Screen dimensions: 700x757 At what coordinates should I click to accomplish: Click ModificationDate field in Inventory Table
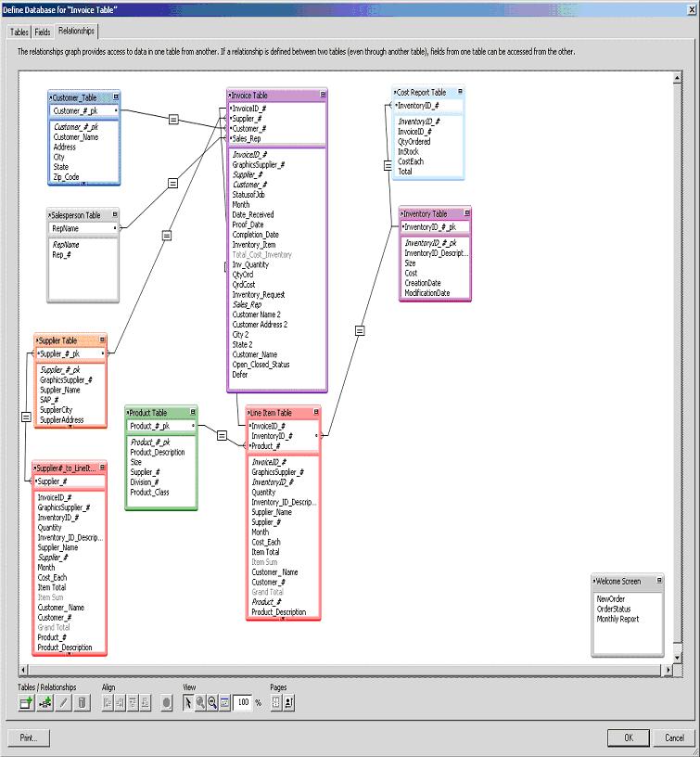click(x=426, y=293)
